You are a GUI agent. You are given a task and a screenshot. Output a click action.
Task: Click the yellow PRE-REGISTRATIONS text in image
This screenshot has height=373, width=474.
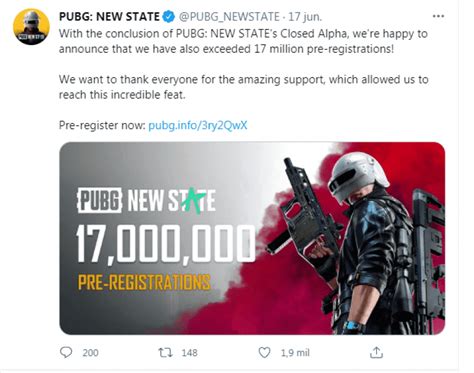144,282
